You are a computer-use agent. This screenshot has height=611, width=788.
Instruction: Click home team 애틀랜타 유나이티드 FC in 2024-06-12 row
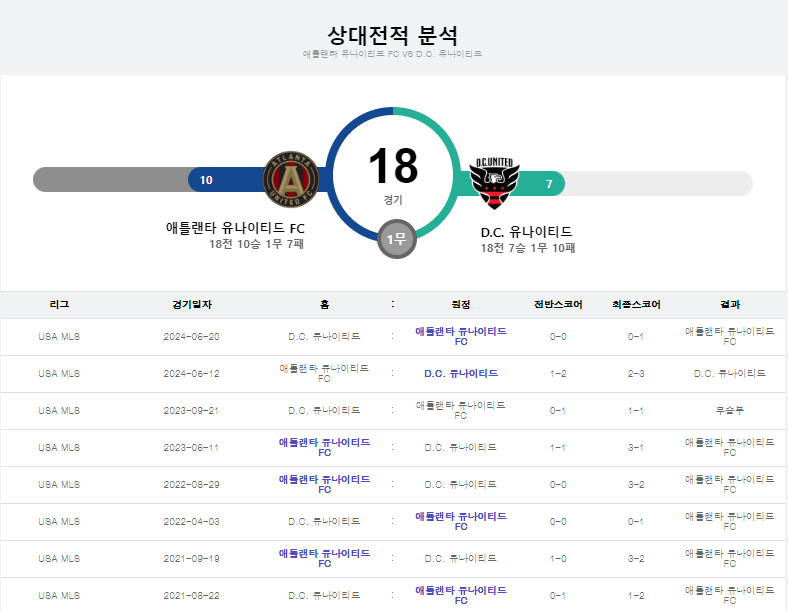coord(325,373)
